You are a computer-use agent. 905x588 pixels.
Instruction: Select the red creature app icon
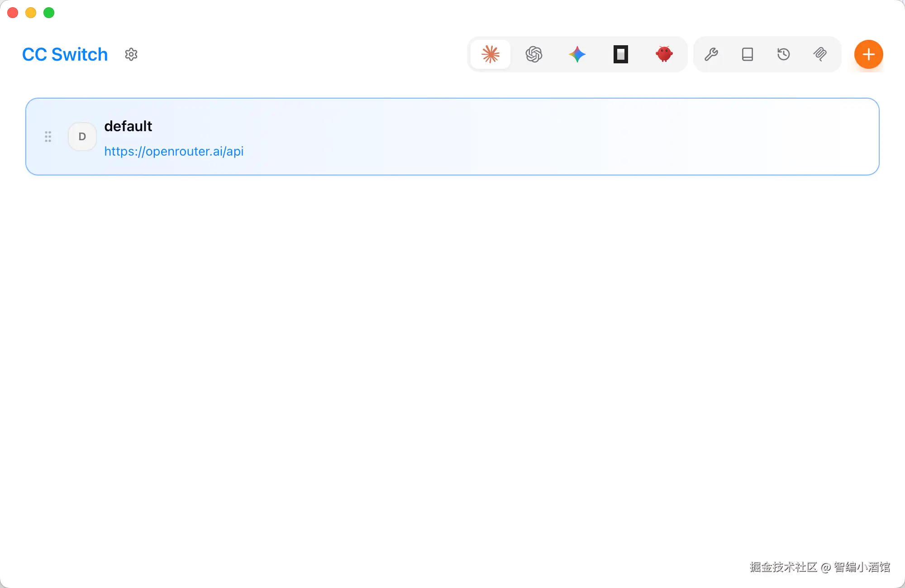coord(664,54)
